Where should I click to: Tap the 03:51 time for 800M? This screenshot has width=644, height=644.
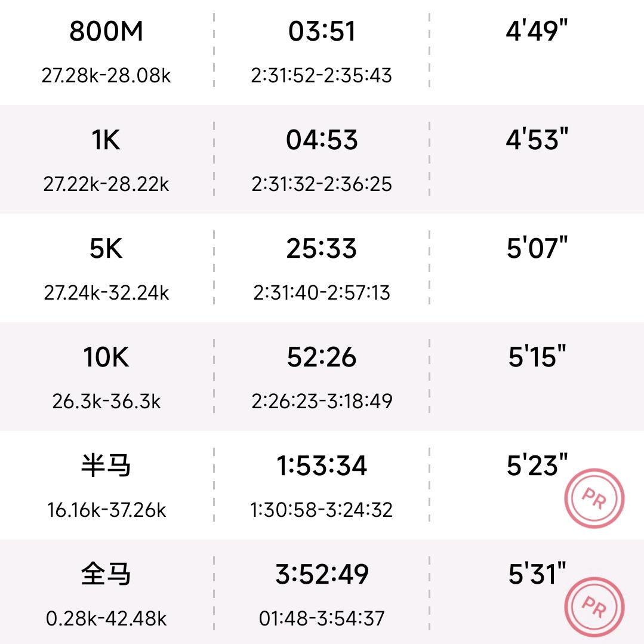pos(322,31)
